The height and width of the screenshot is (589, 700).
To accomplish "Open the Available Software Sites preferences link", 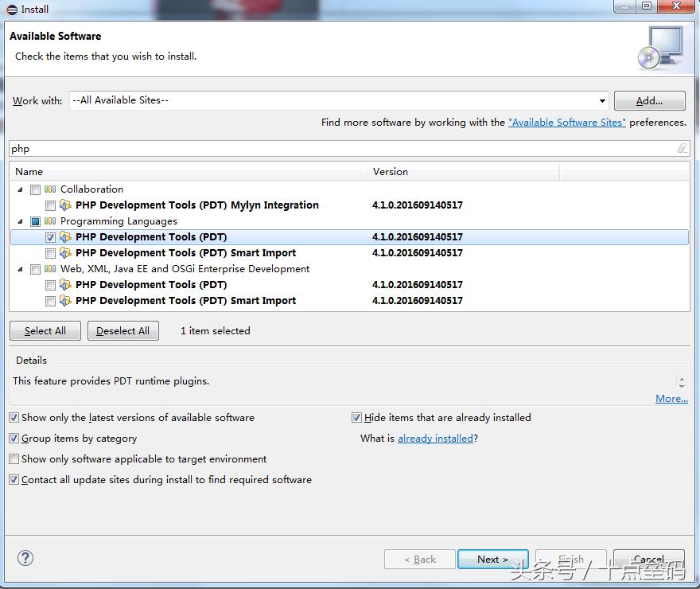I will coord(567,123).
